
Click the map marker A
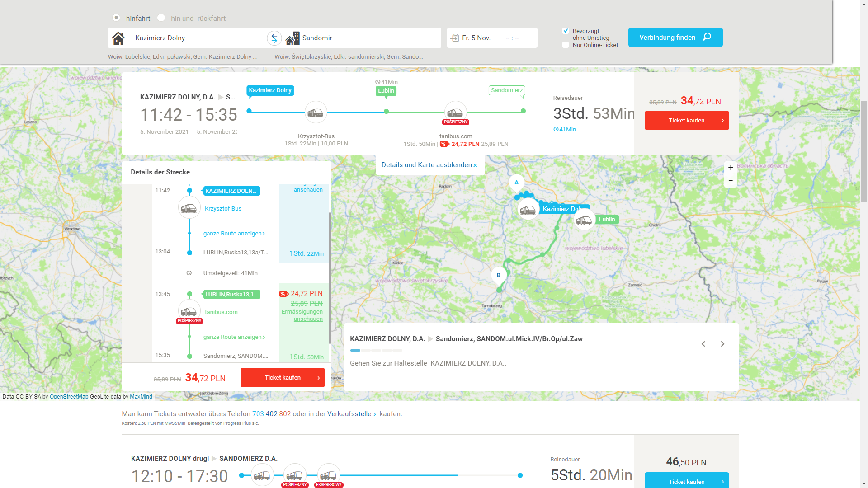click(516, 183)
